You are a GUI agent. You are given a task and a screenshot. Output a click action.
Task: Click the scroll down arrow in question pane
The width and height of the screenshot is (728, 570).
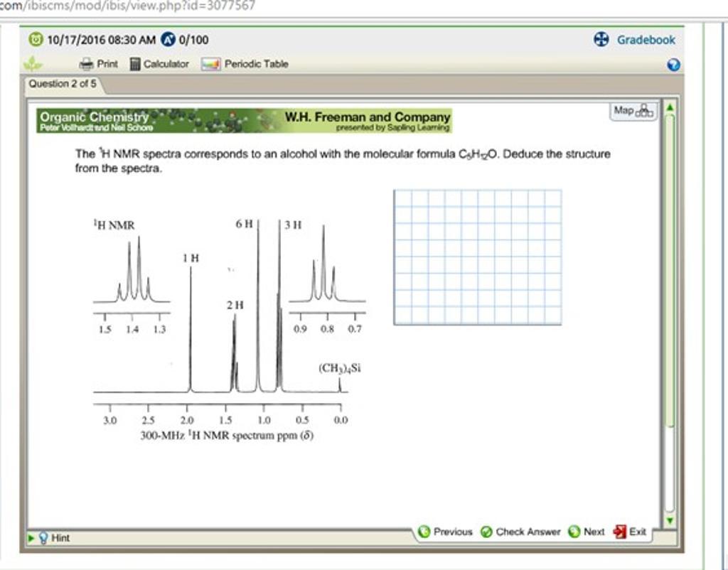(x=668, y=520)
